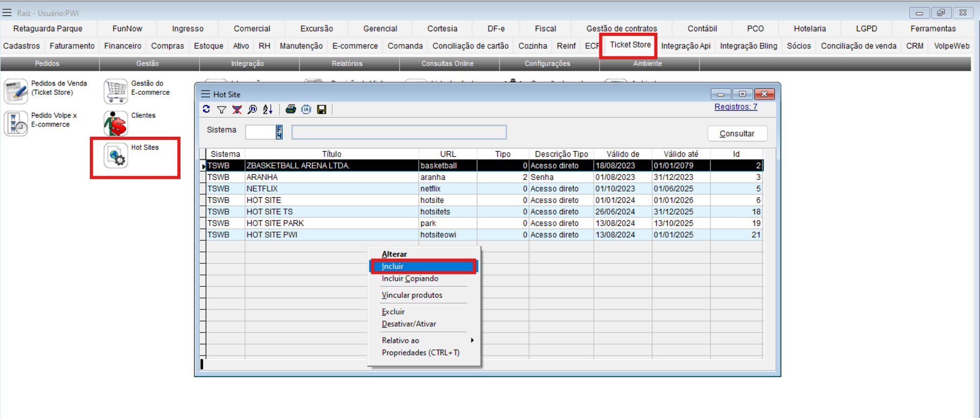This screenshot has width=980, height=418.
Task: Open the Hot Sites gear icon
Action: click(116, 156)
